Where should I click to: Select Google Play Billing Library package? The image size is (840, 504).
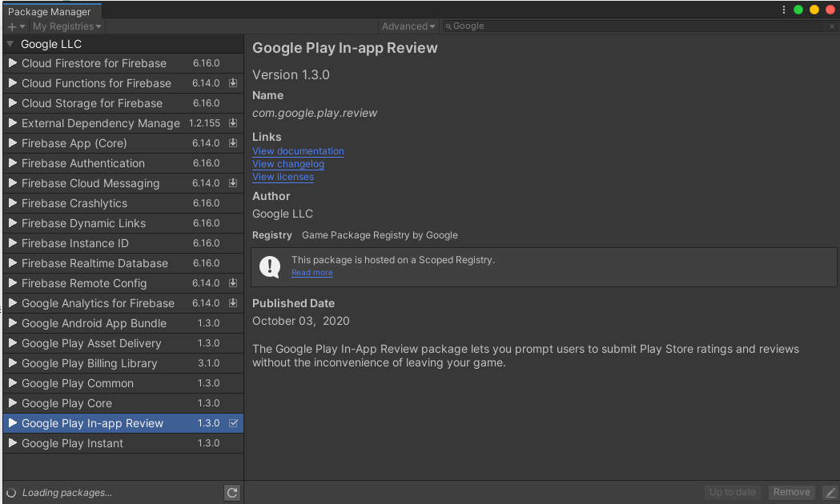click(x=123, y=363)
